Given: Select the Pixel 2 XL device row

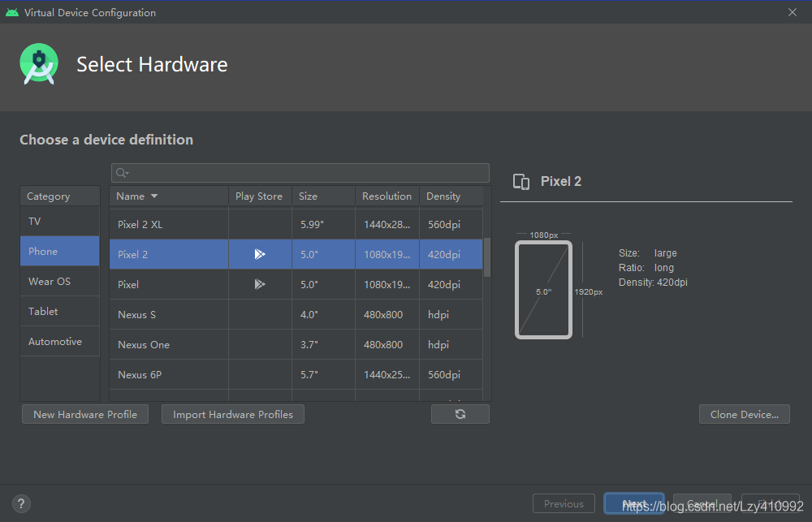Looking at the screenshot, I should click(x=296, y=224).
